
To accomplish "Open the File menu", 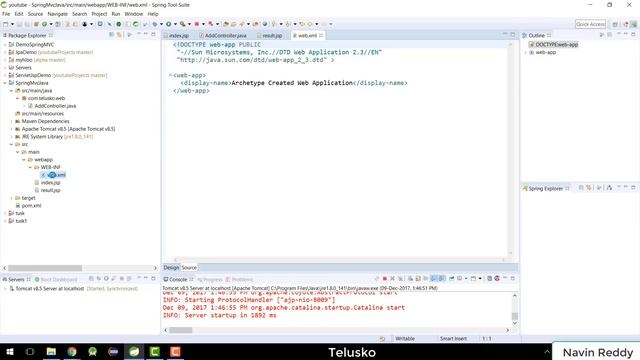I will (6, 14).
